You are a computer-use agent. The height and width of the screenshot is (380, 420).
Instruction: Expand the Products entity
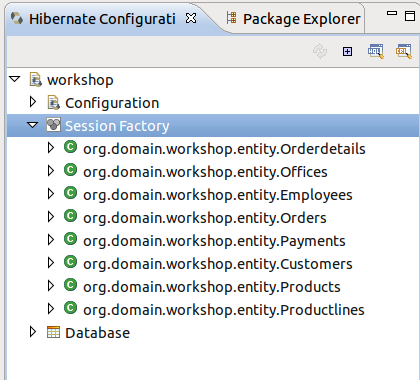click(51, 286)
